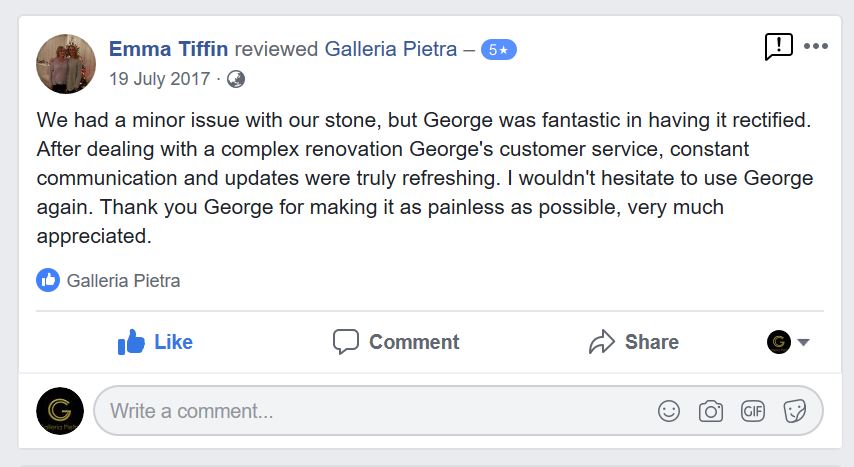Click the Comment button

(396, 342)
